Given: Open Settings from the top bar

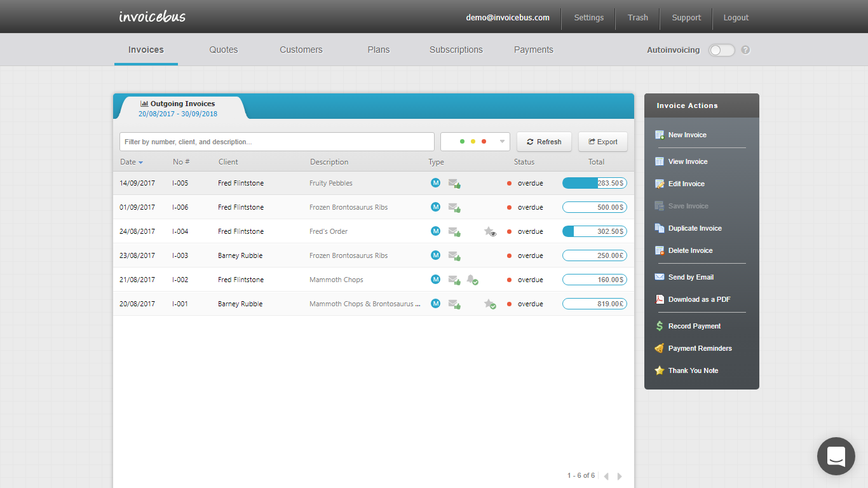Looking at the screenshot, I should point(588,18).
